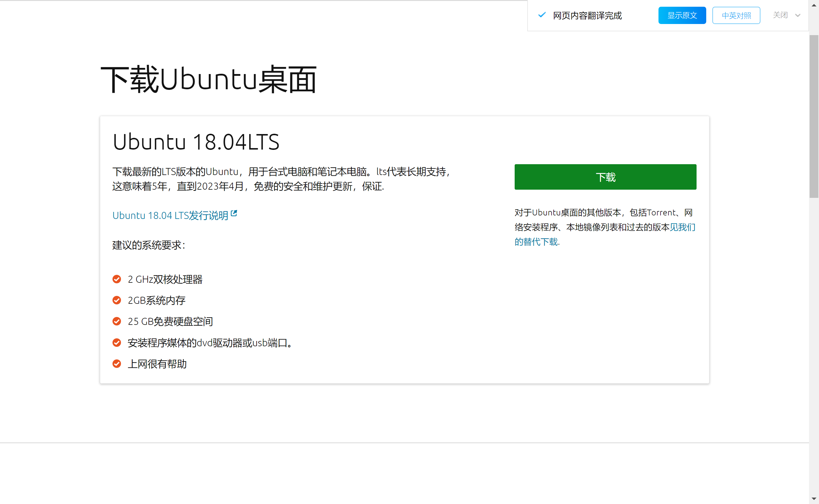Click the Ubuntu 18.04LTS heading
Viewport: 819px width, 504px height.
[x=196, y=142]
